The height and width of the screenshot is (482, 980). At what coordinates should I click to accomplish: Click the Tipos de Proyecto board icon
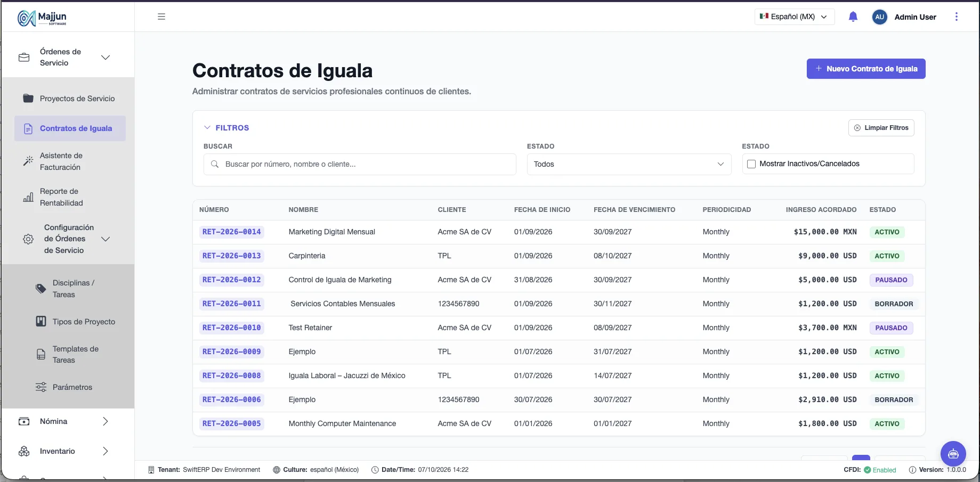(x=41, y=321)
